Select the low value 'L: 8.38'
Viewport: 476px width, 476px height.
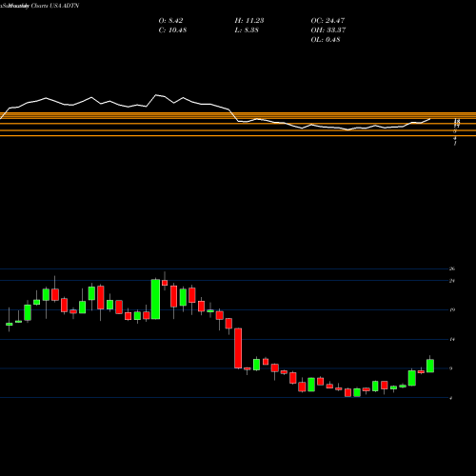247,30
